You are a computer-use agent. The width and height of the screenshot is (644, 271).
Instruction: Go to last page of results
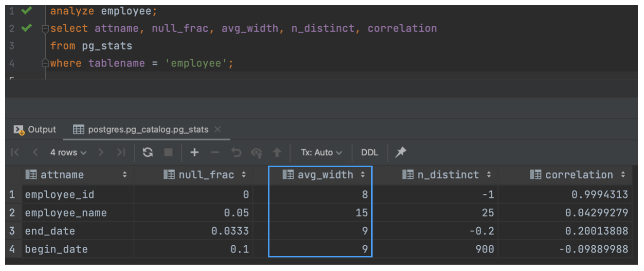(121, 152)
